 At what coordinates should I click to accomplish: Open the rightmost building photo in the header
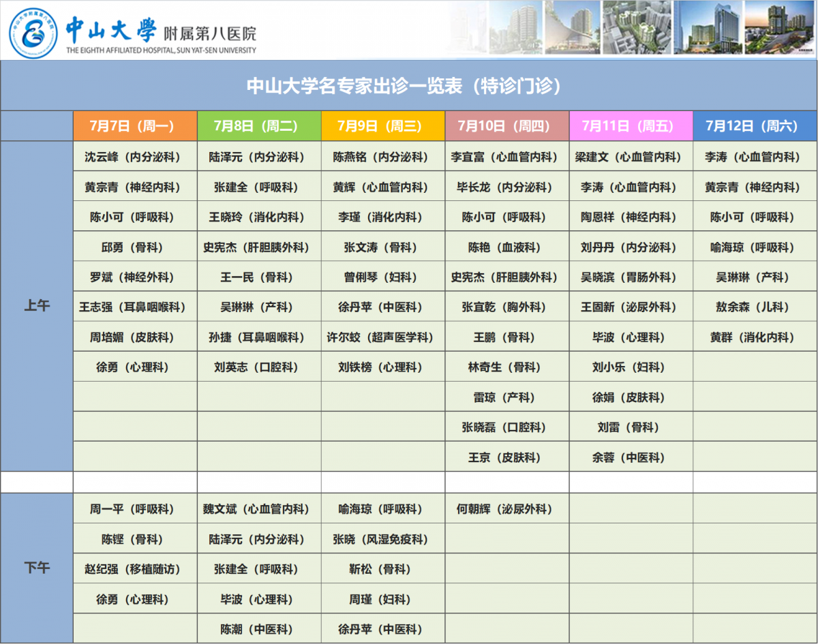(x=781, y=27)
